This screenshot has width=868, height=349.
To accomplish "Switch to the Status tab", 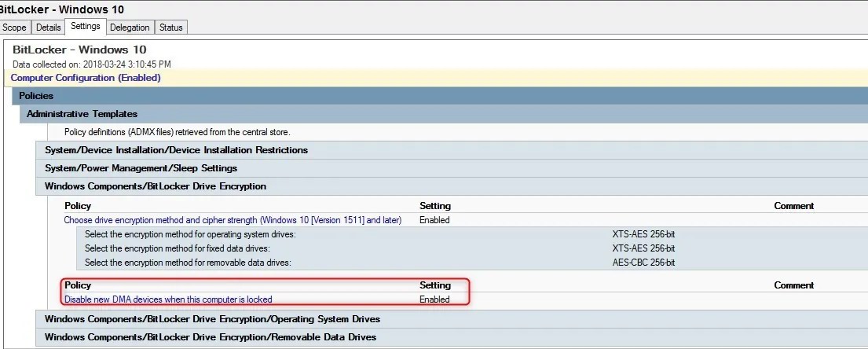I will coord(171,28).
